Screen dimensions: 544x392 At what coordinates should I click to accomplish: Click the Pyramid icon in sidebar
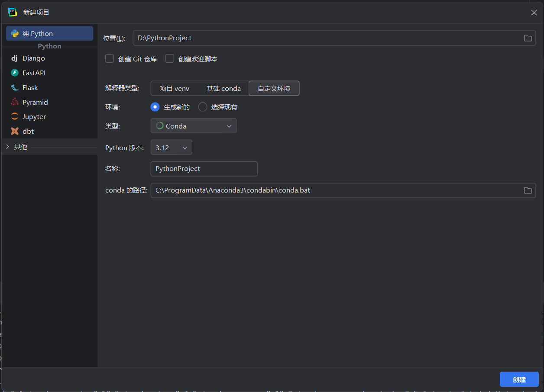(x=15, y=103)
